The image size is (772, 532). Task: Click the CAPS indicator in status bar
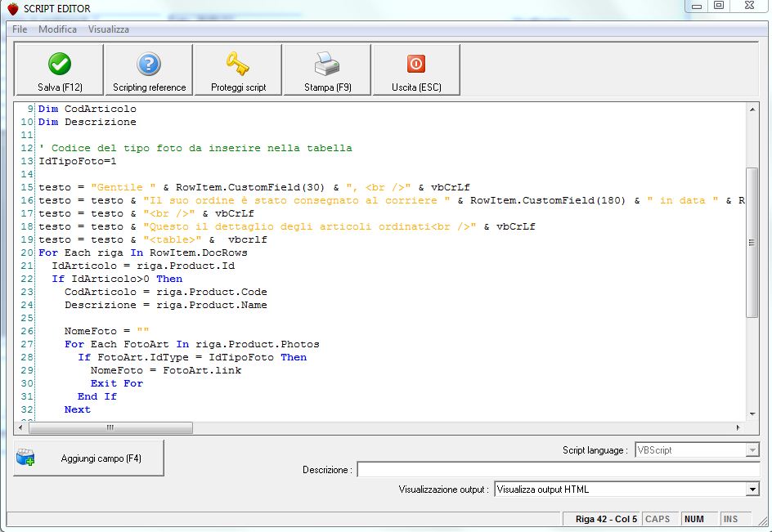pyautogui.click(x=658, y=519)
